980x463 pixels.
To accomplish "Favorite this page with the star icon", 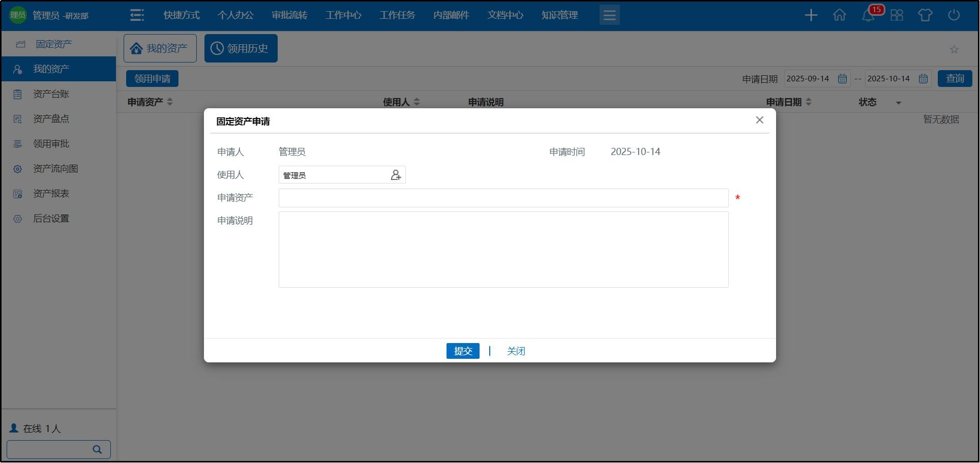I will (954, 49).
